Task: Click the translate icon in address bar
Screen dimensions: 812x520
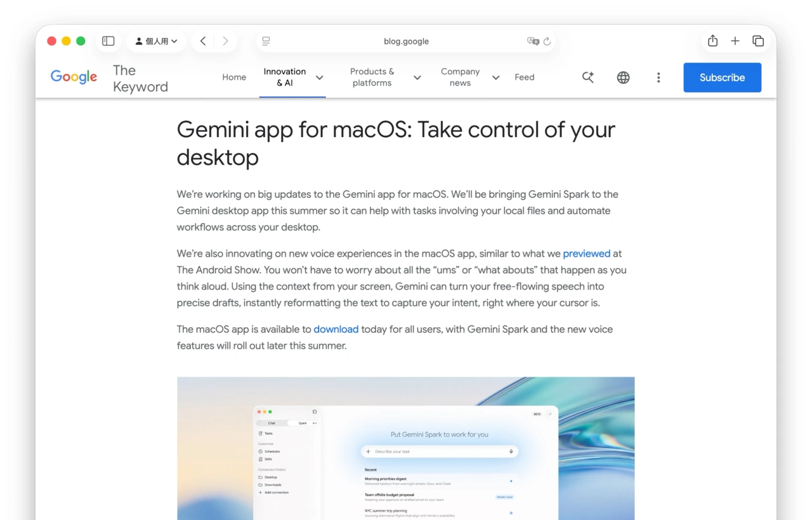Action: point(533,41)
